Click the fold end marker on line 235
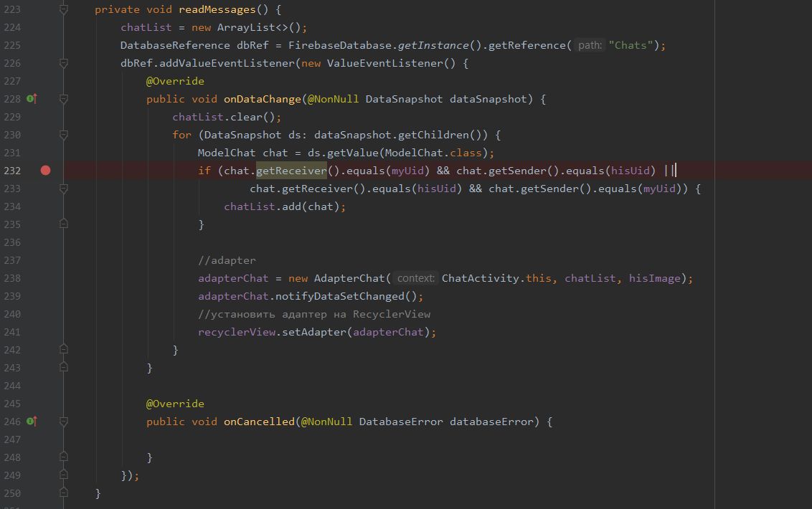This screenshot has width=812, height=509. (64, 224)
